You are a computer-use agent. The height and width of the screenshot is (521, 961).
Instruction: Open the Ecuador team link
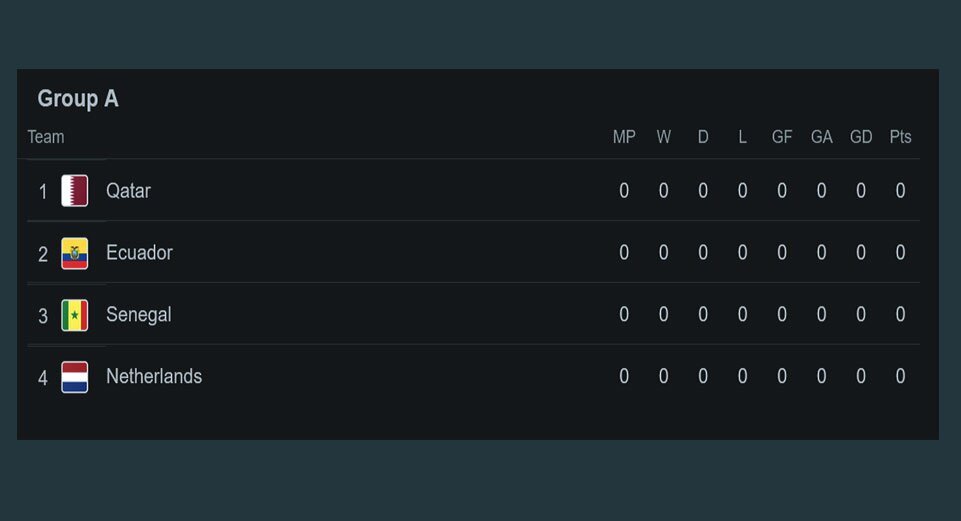pyautogui.click(x=139, y=253)
